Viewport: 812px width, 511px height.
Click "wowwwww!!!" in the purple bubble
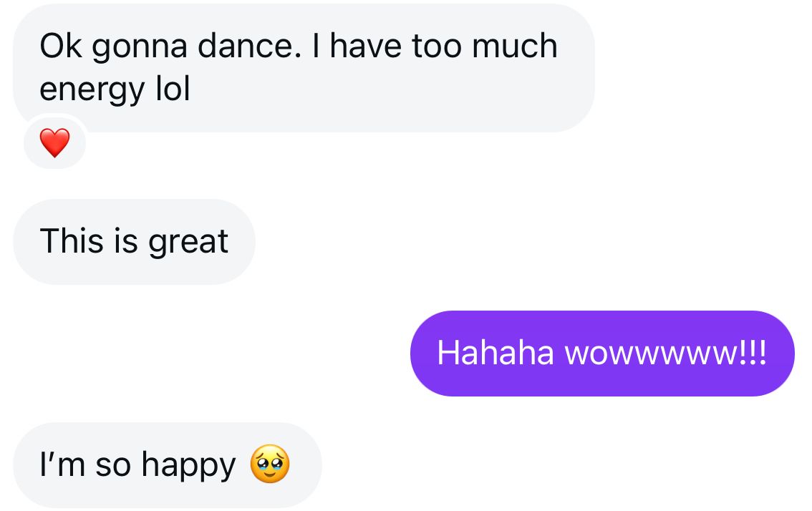tap(665, 353)
